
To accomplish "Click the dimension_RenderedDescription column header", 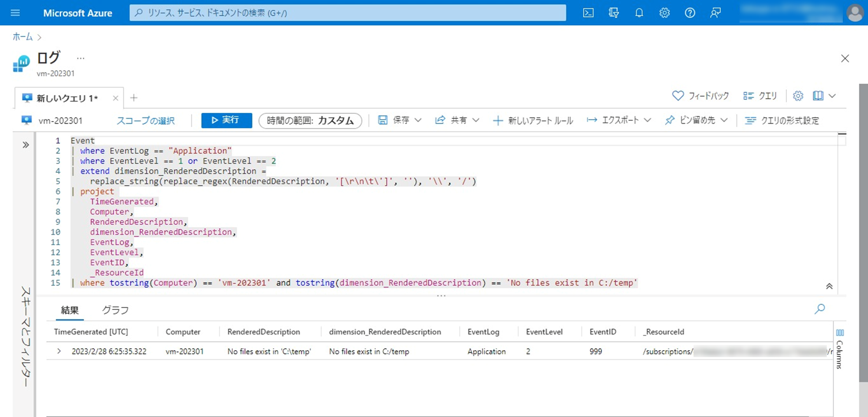I will coord(385,332).
